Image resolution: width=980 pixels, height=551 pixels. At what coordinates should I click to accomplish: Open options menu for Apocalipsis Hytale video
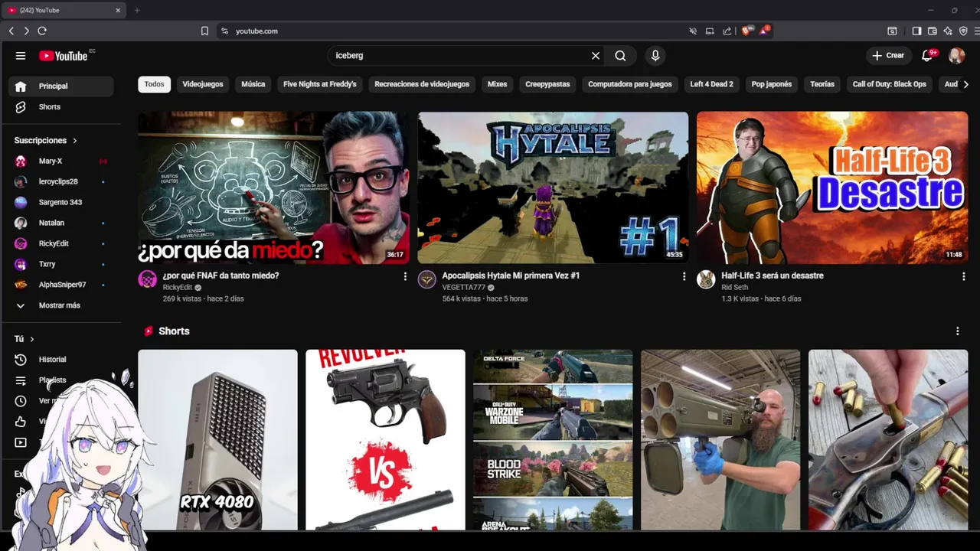coord(684,276)
